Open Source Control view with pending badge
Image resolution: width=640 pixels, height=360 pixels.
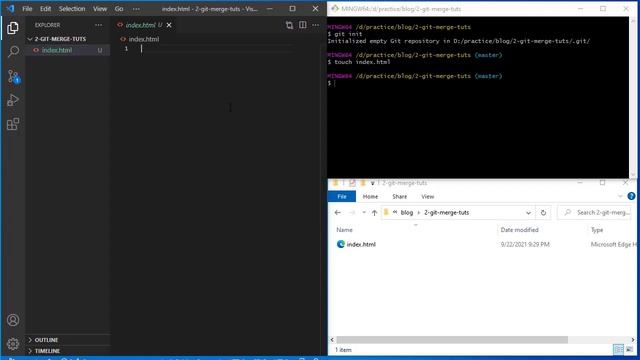[13, 76]
